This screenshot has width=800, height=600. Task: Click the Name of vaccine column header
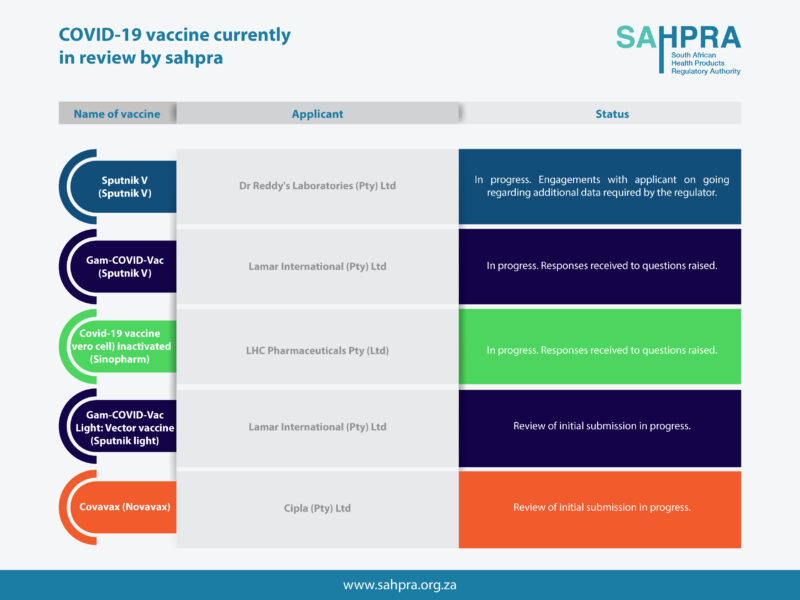pos(117,114)
